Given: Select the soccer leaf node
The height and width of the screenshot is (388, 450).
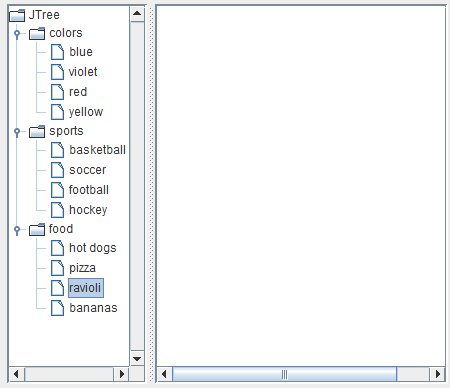Looking at the screenshot, I should pyautogui.click(x=88, y=170).
